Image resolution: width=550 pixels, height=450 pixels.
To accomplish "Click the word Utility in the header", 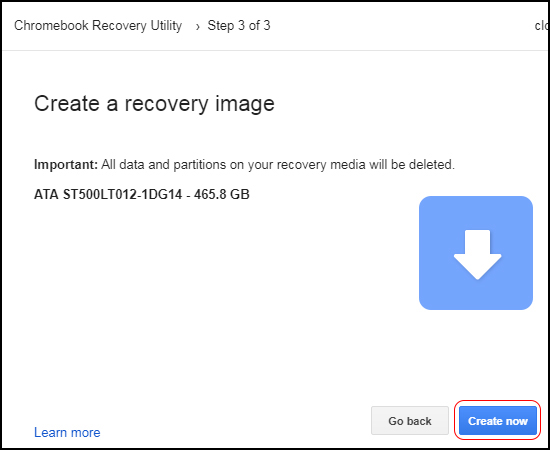I will pyautogui.click(x=166, y=26).
